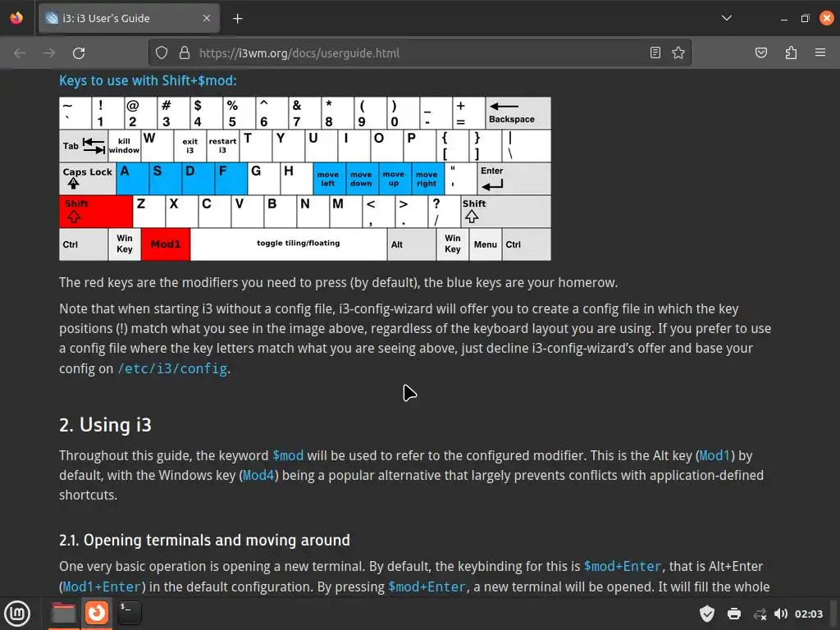Click the Mod1 text in parentheses after Alt key

(x=714, y=456)
